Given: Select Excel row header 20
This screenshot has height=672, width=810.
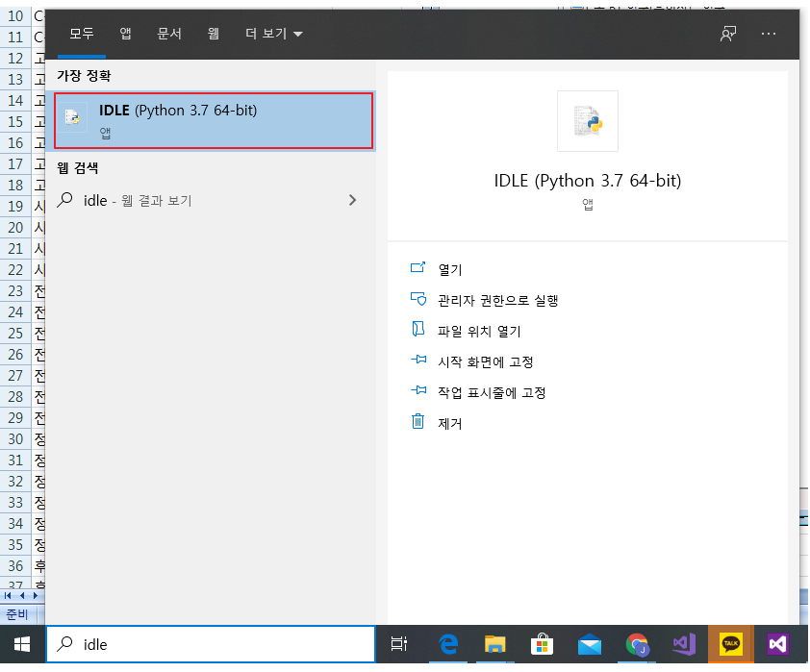Looking at the screenshot, I should click(15, 228).
